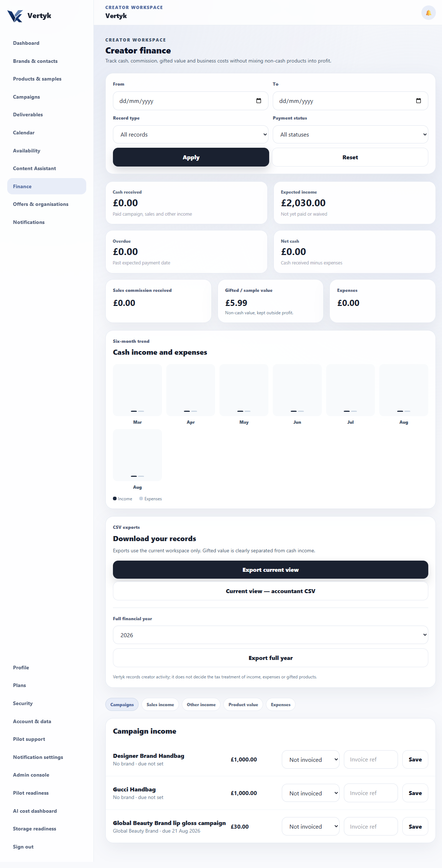The height and width of the screenshot is (868, 442).
Task: Open invoice status dropdown for Global Beauty Brand campaign
Action: 310,826
